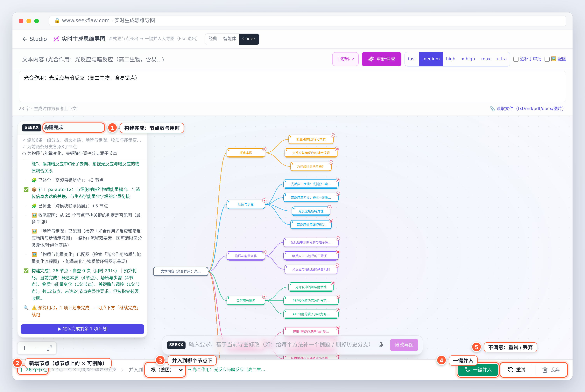Remove 为何必须分两阶段? node with ×
585x392 pixels.
coord(331,163)
